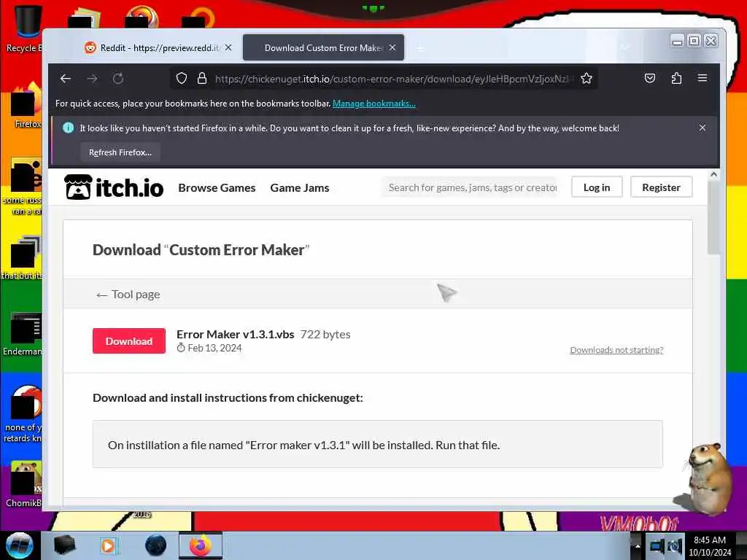This screenshot has width=747, height=560.
Task: Show hidden tray icons arrow
Action: click(x=637, y=545)
